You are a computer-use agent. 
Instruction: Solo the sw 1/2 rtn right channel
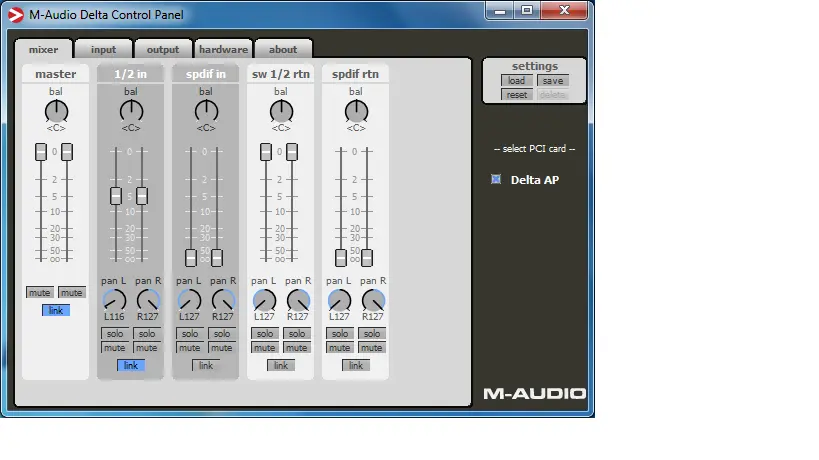pyautogui.click(x=297, y=334)
